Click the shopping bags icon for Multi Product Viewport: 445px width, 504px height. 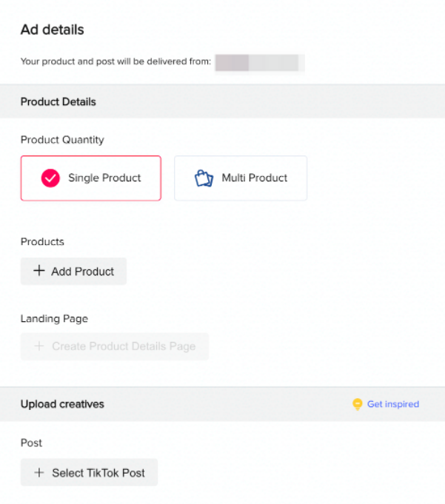[204, 178]
